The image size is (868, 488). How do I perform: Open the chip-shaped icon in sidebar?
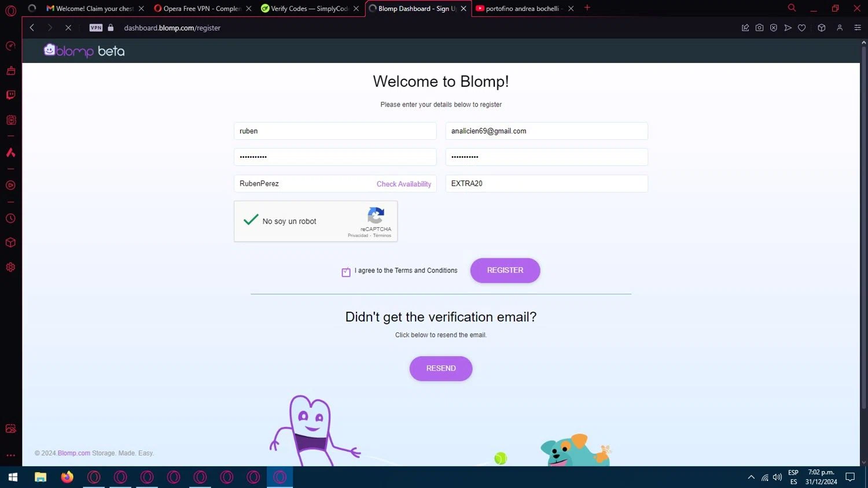(10, 120)
